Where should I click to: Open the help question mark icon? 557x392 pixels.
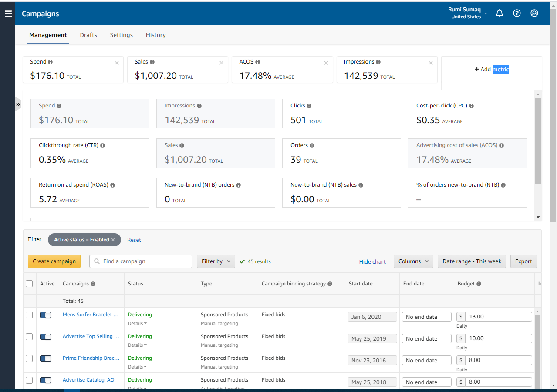click(x=517, y=13)
